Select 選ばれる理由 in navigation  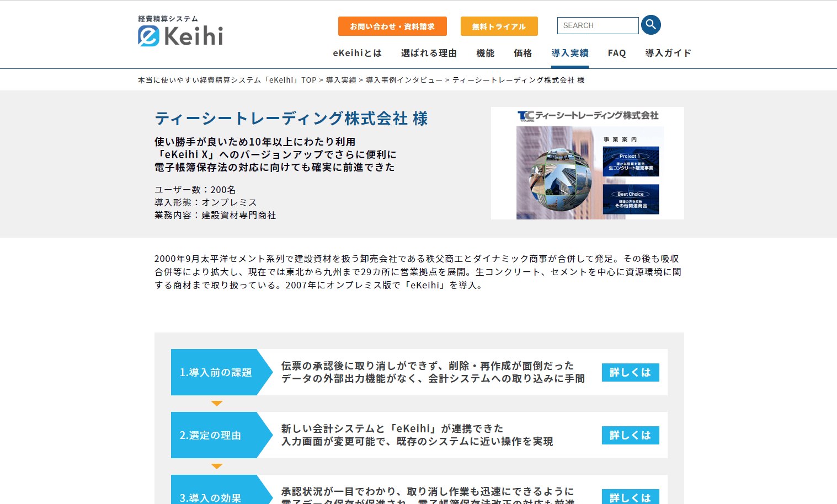(x=429, y=53)
